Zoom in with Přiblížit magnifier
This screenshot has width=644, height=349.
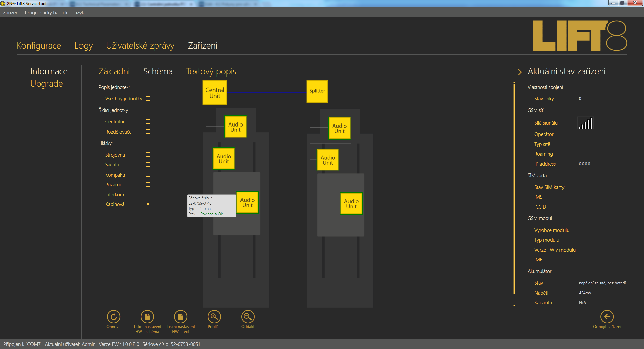(x=214, y=317)
